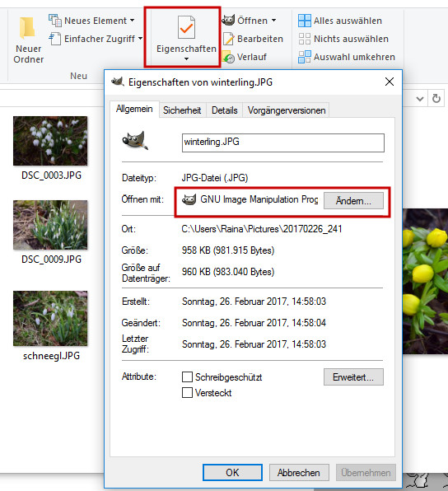
Task: Expand the Einfacher Zugriff dropdown arrow
Action: (140, 39)
